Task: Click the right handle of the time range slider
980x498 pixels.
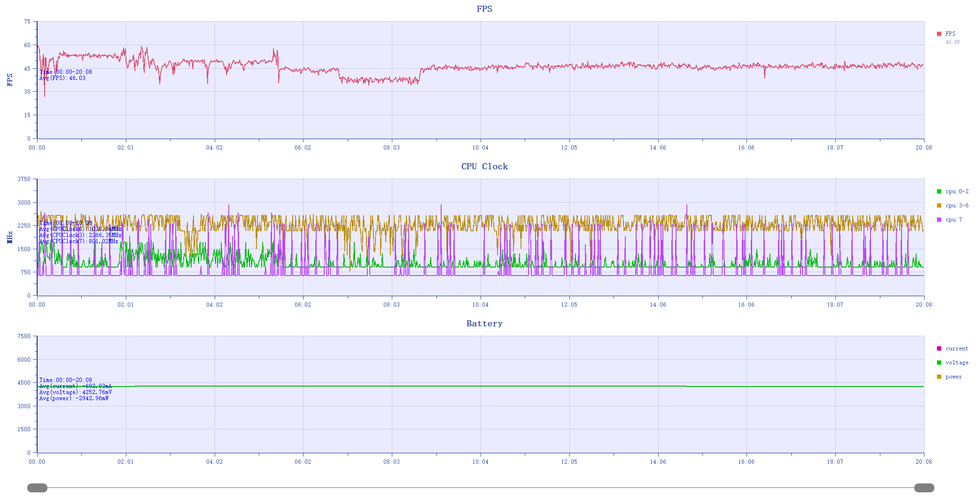Action: (x=924, y=488)
